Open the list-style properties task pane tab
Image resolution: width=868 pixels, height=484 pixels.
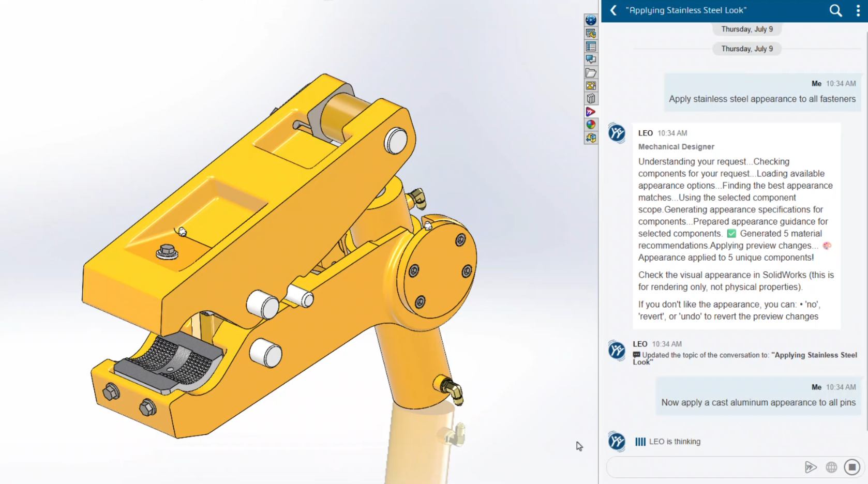click(x=591, y=47)
